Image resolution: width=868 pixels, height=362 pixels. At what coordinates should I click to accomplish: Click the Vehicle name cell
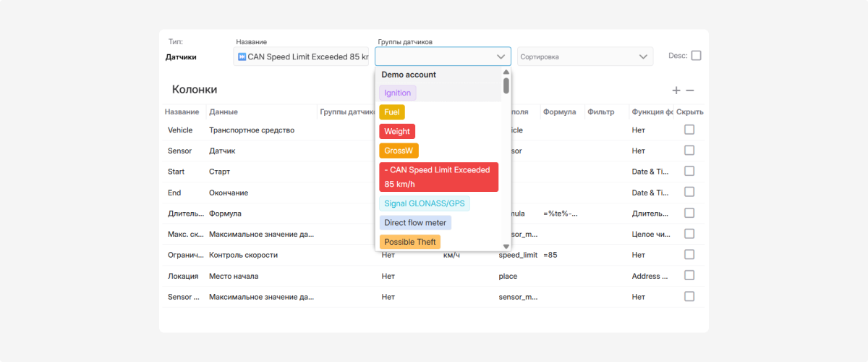click(180, 130)
